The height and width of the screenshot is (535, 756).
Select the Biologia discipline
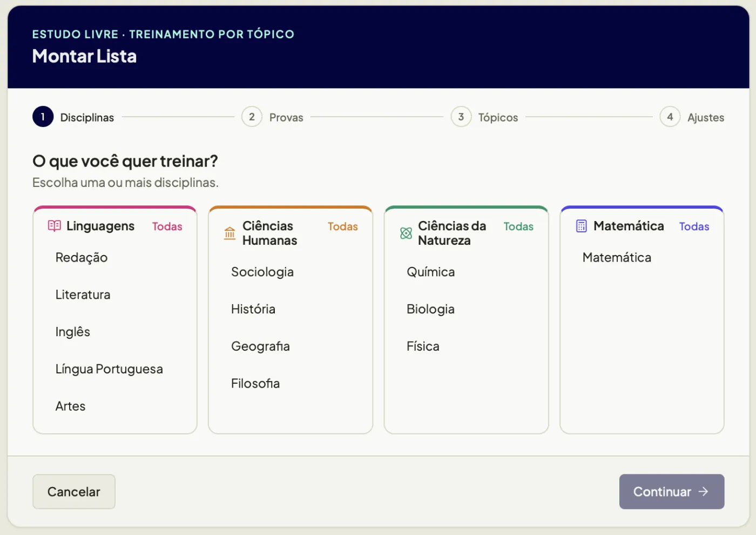coord(430,309)
